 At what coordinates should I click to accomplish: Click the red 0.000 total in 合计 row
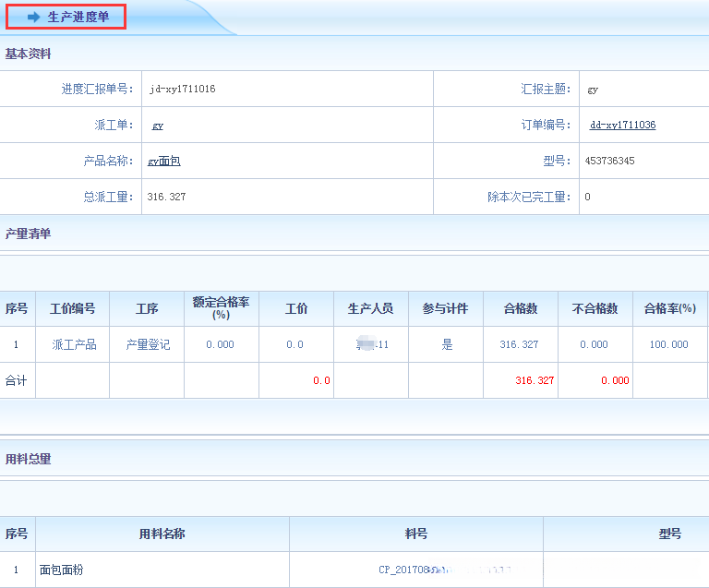(615, 380)
